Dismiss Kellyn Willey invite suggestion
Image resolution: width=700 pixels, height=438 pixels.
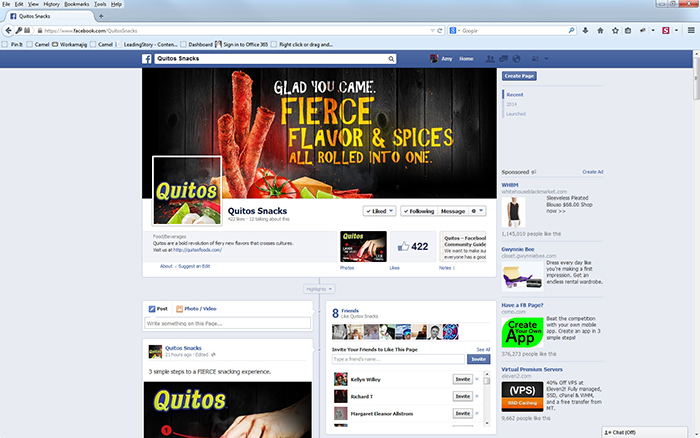pos(477,379)
